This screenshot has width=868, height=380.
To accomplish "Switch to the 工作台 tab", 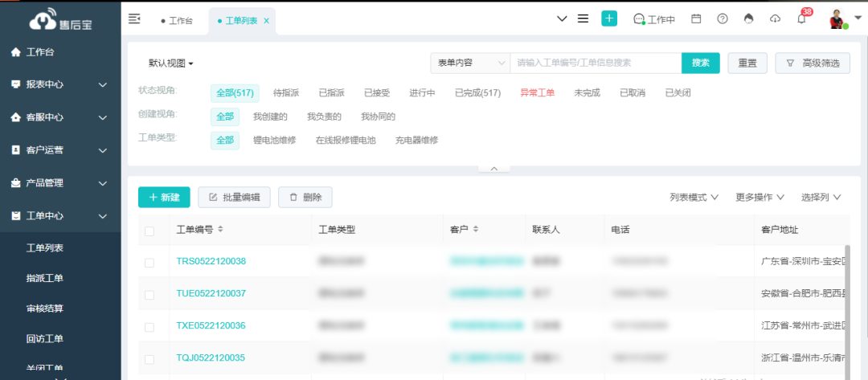I will [x=177, y=21].
